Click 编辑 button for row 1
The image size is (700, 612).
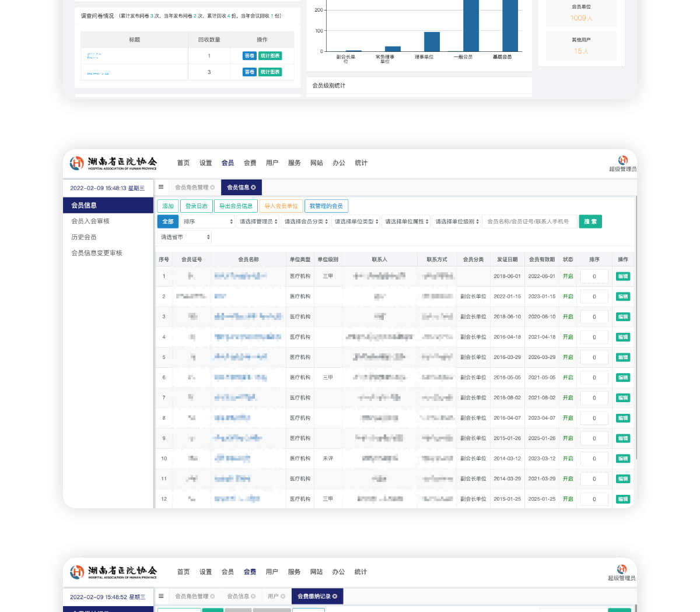pos(622,276)
